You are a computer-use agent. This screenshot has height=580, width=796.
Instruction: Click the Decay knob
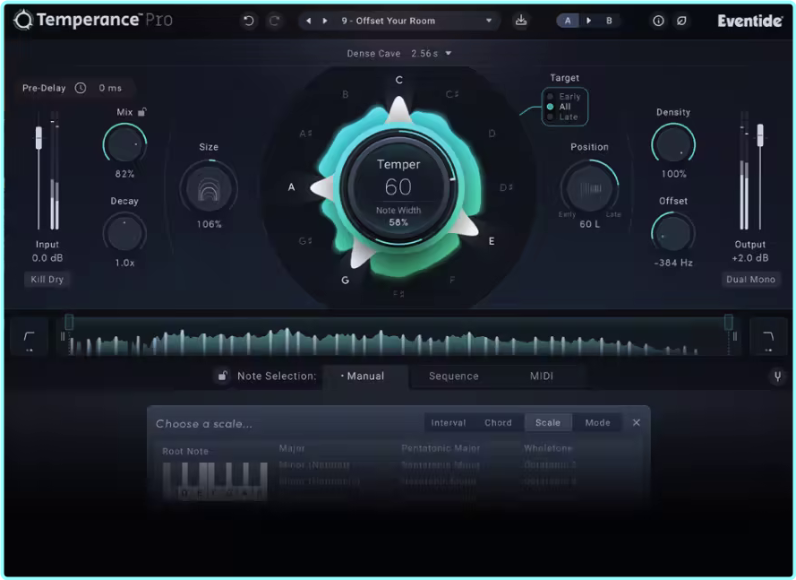(x=124, y=233)
